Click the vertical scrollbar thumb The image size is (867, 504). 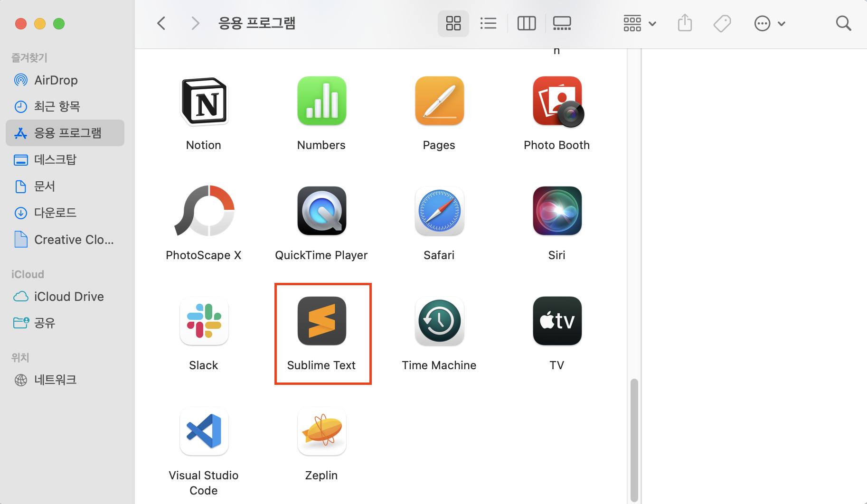tap(634, 439)
